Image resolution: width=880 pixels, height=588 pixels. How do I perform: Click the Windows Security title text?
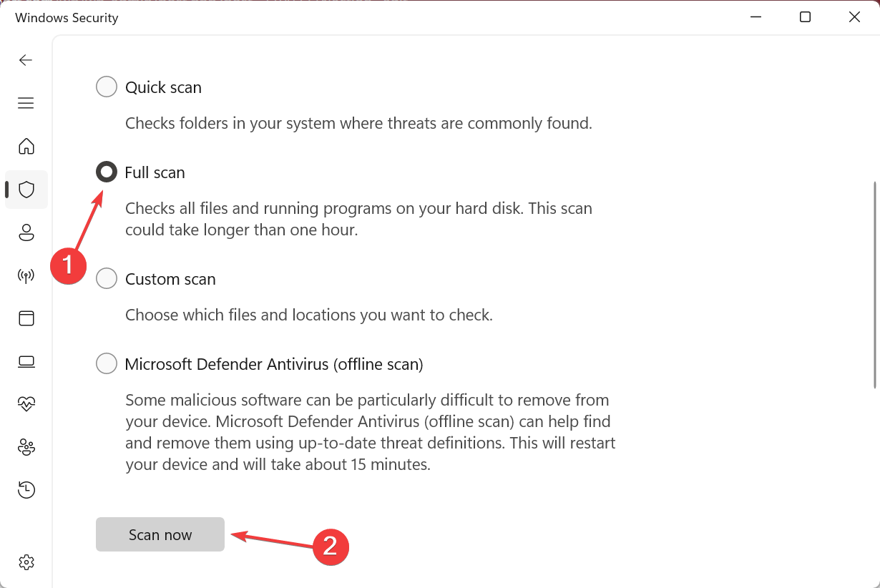click(67, 18)
